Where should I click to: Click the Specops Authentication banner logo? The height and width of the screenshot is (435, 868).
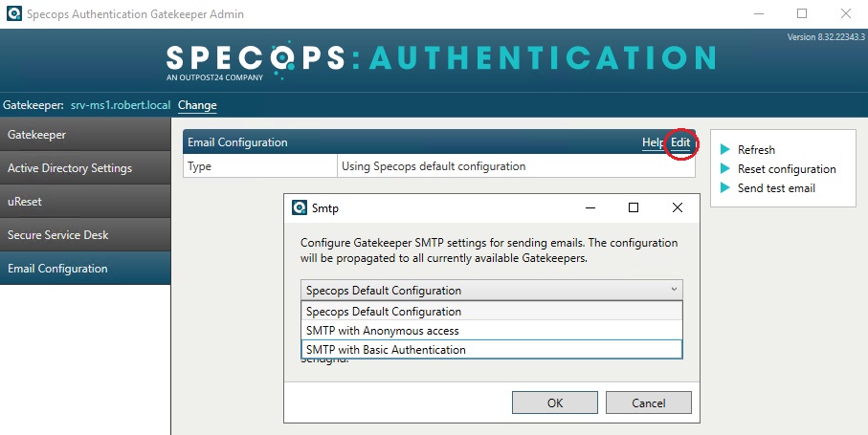[x=440, y=62]
